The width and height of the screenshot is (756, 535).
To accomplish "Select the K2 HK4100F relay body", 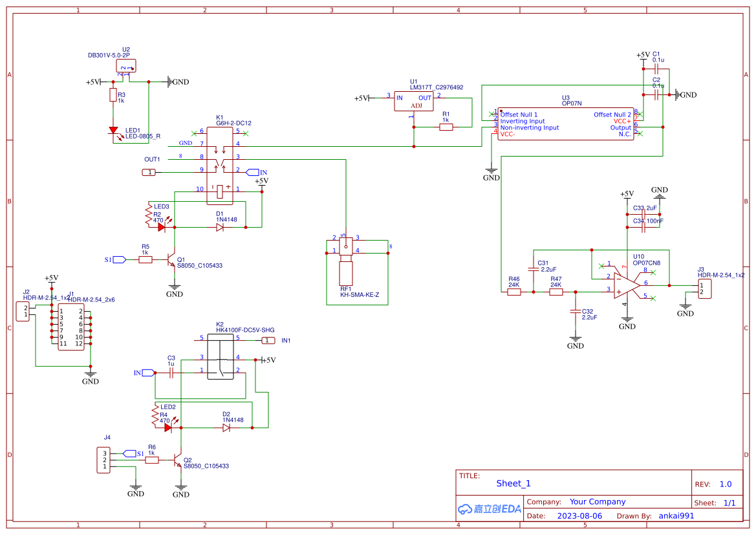I will click(x=221, y=356).
